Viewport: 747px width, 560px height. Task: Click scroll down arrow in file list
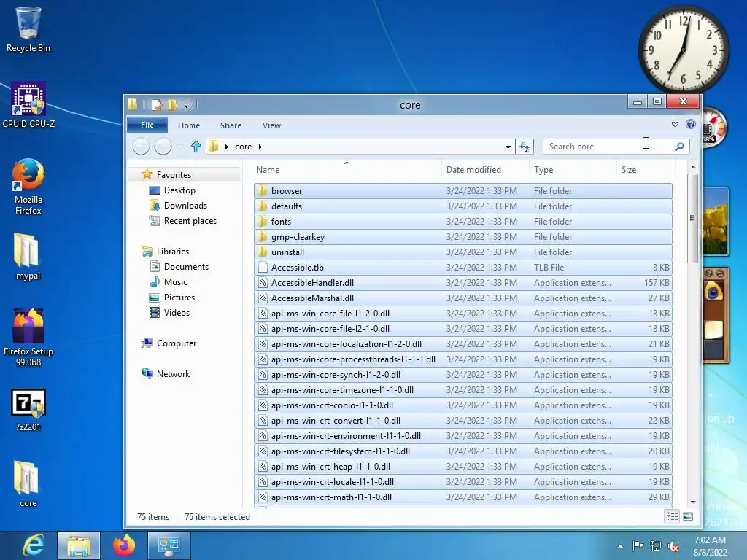693,502
